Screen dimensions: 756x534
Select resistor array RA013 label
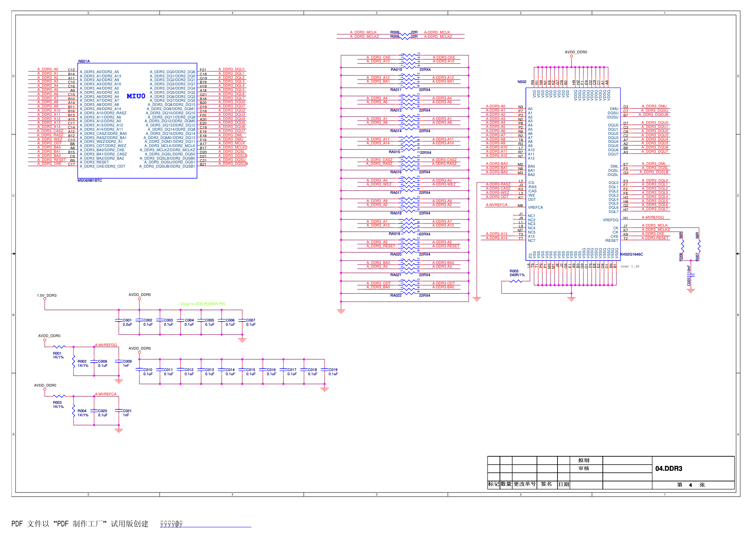(396, 110)
